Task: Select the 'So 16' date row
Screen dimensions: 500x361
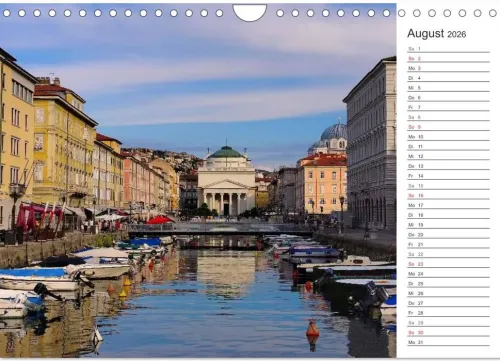Action: pos(448,195)
